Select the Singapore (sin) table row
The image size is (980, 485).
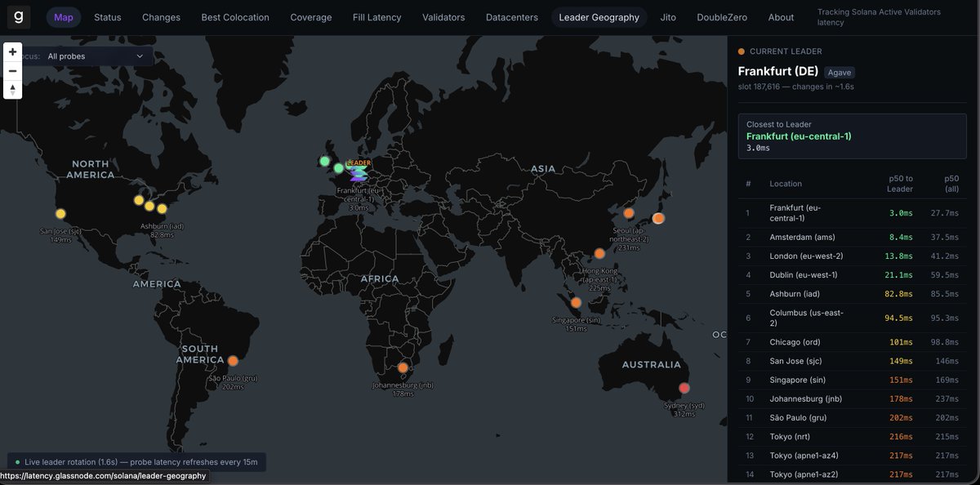coord(852,380)
